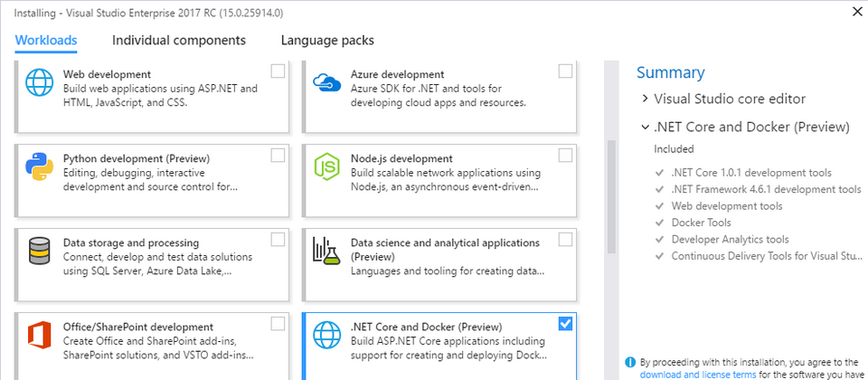Click the .NET Core and Docker globe icon

325,335
